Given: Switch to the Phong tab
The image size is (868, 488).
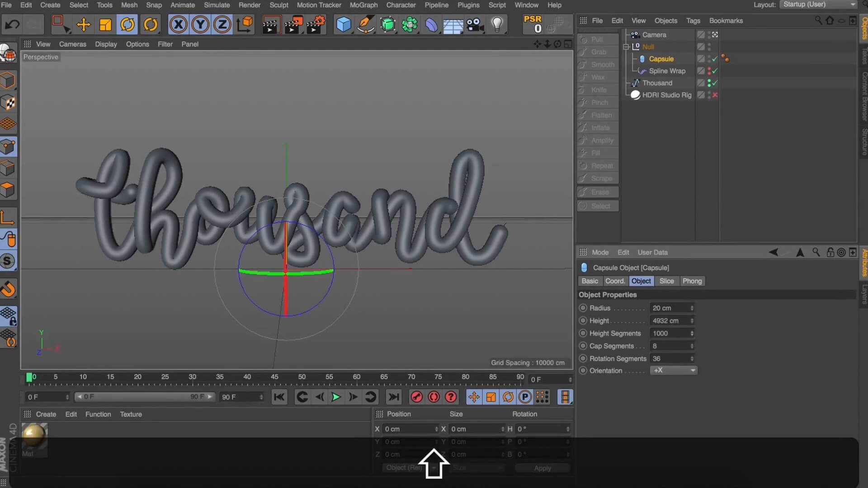Looking at the screenshot, I should [x=692, y=281].
